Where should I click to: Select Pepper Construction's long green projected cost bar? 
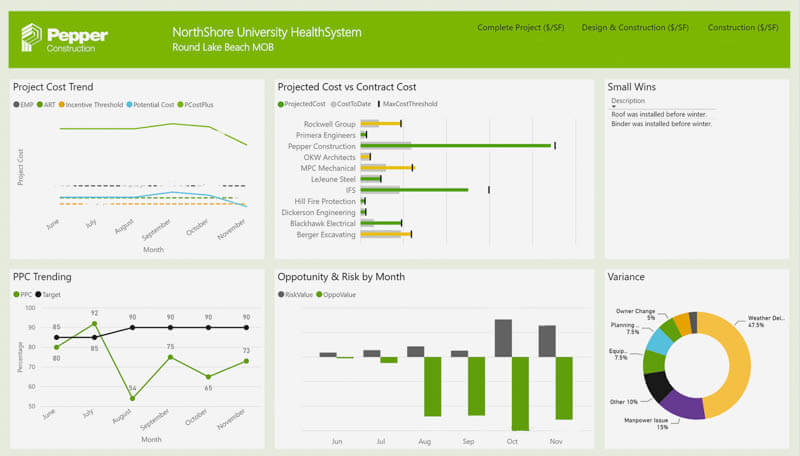tap(456, 146)
